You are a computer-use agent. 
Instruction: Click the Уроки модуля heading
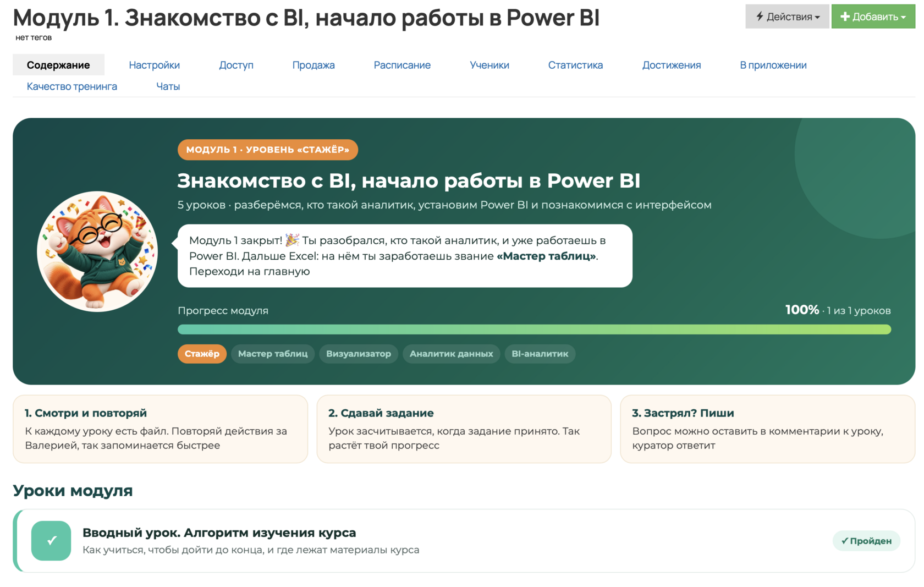[x=73, y=490]
